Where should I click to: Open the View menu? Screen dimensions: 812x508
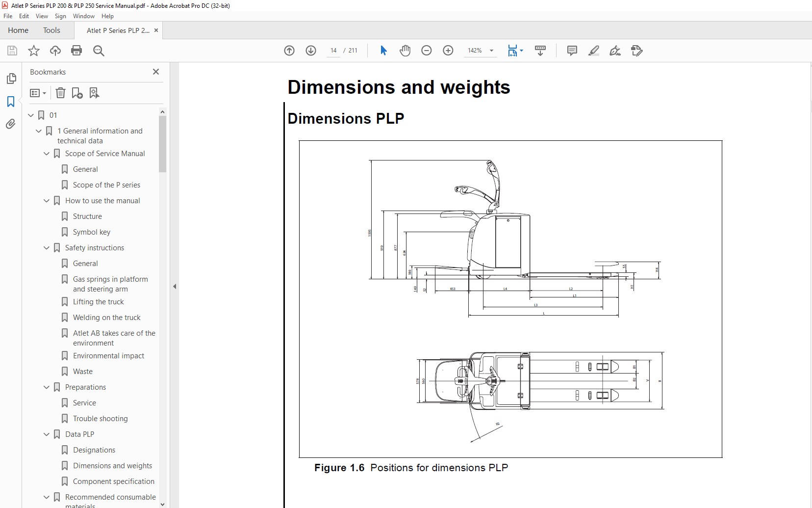point(42,16)
